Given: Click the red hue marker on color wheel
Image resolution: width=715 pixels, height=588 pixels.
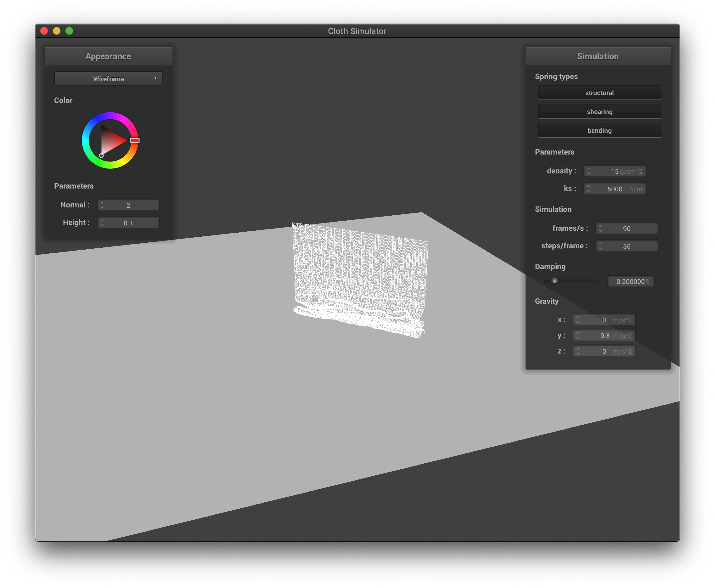Looking at the screenshot, I should tap(135, 140).
